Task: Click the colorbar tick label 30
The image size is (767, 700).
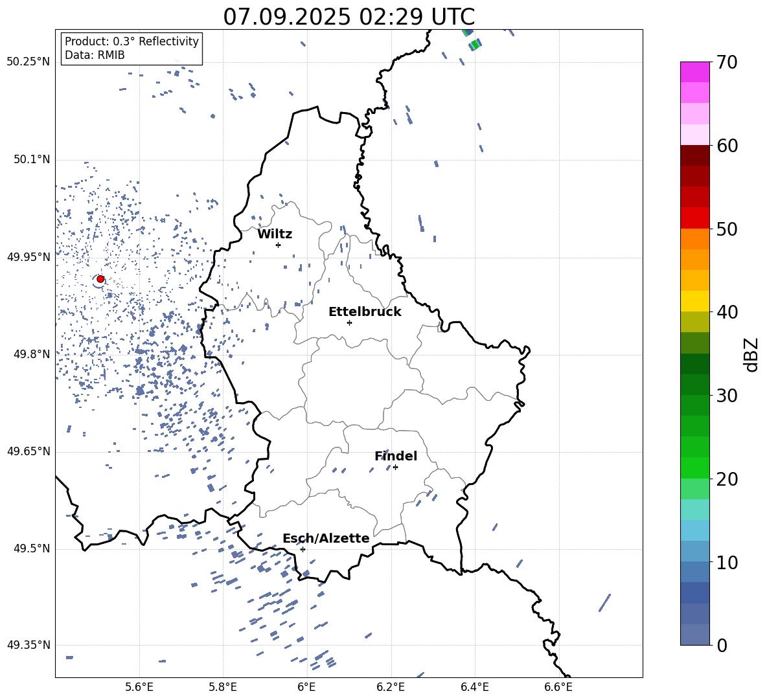Action: tap(726, 396)
